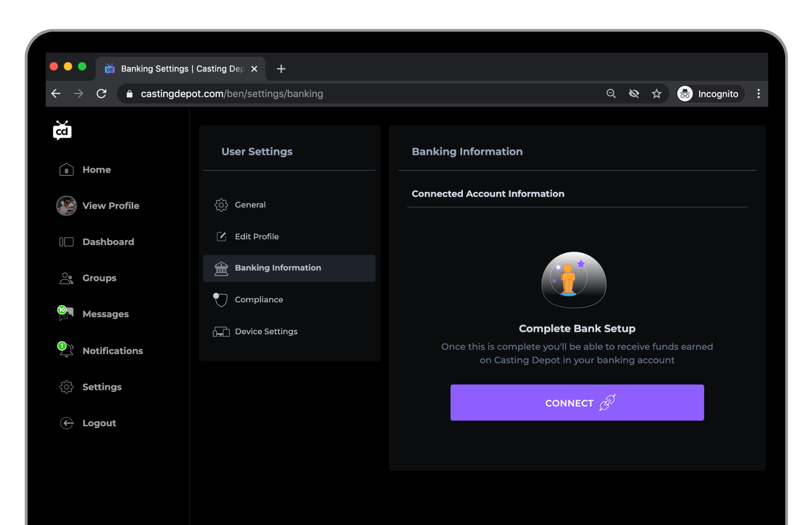Click the Home house icon
This screenshot has height=525, width=812.
click(67, 170)
